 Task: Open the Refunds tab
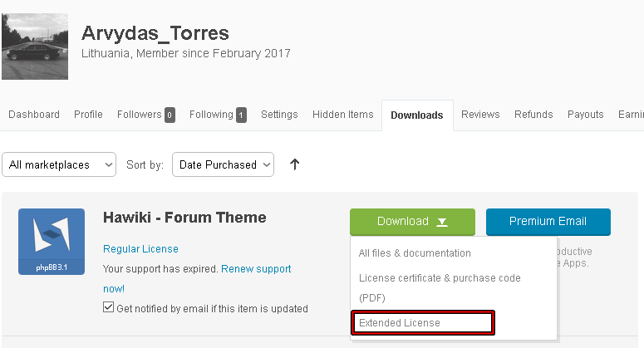(x=533, y=115)
